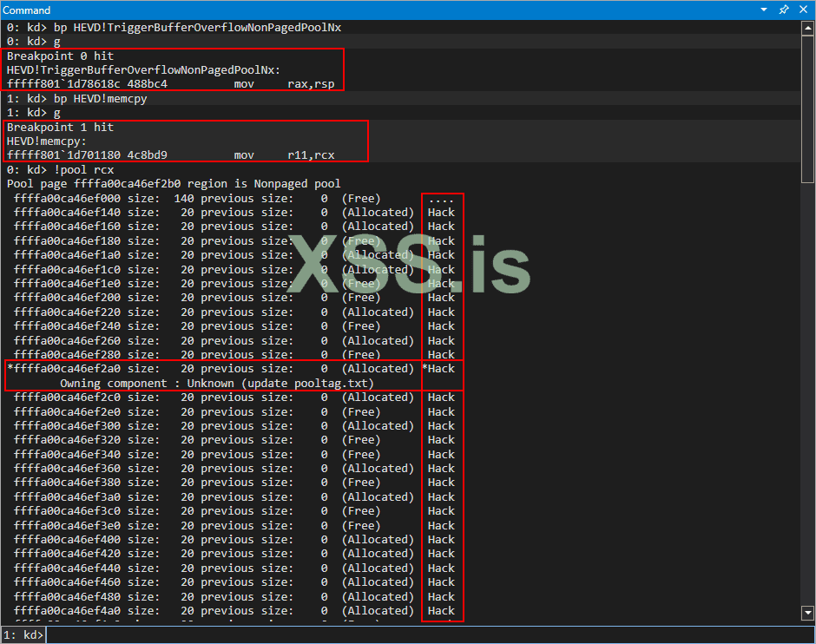Click the 'HEVD!memcpy:' output line
Screen dimensions: 816x644
(x=46, y=141)
